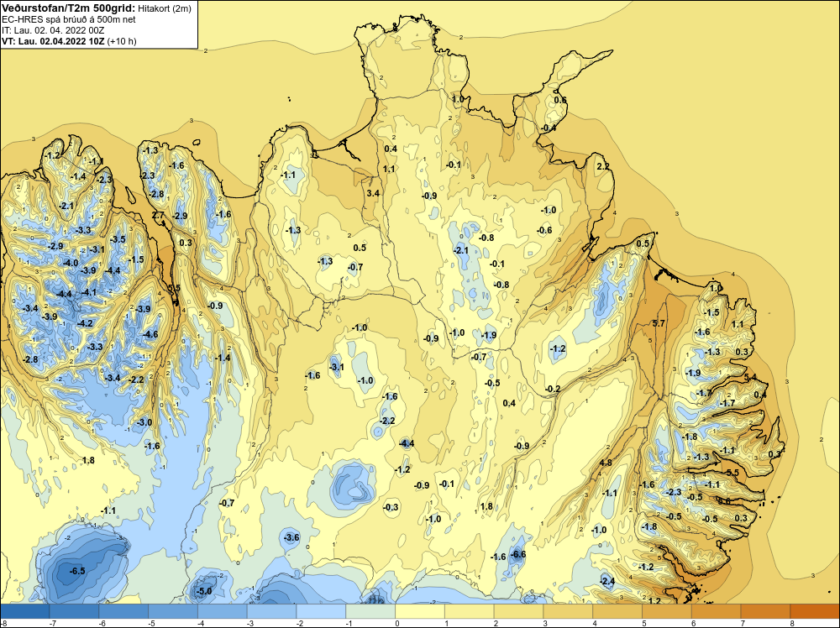Click the darkest blue legend swatch, -8 to -7
This screenshot has width=840, height=628.
tap(24, 611)
